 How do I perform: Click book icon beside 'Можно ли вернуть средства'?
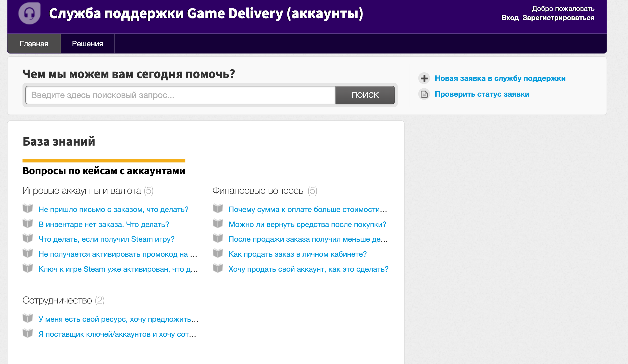218,223
